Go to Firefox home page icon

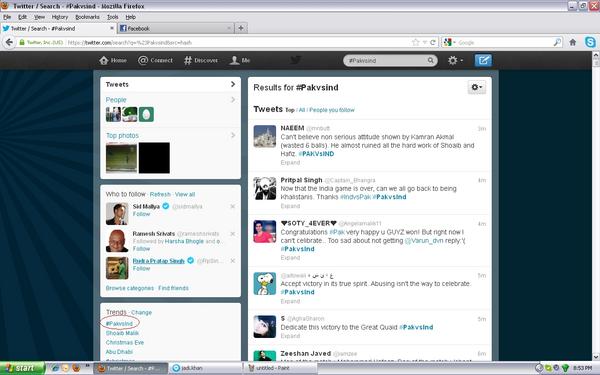[x=572, y=42]
